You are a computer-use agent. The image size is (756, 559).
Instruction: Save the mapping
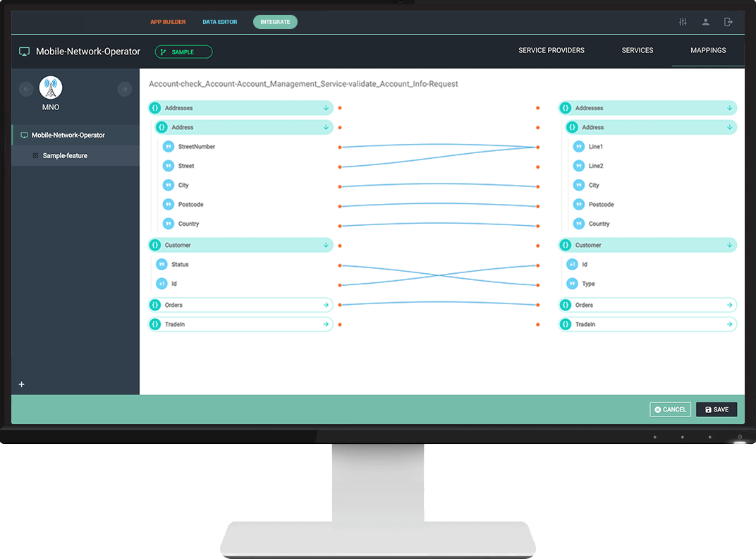(717, 409)
